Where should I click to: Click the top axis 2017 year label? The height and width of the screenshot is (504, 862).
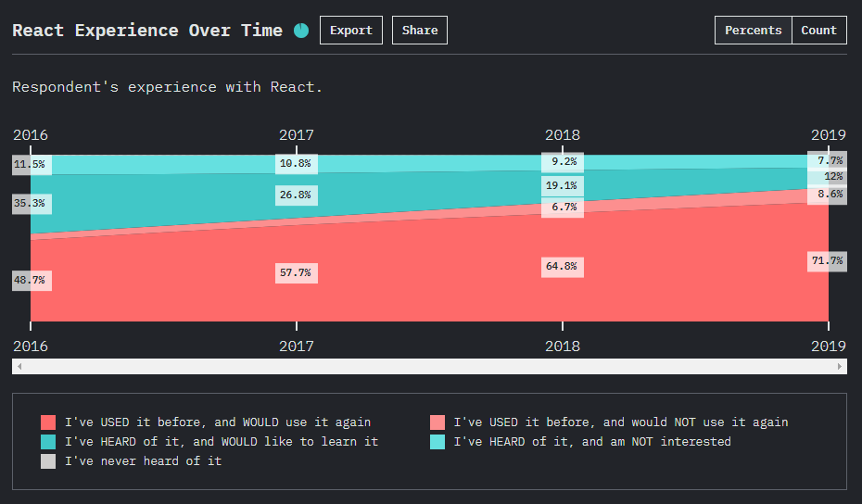click(x=297, y=135)
